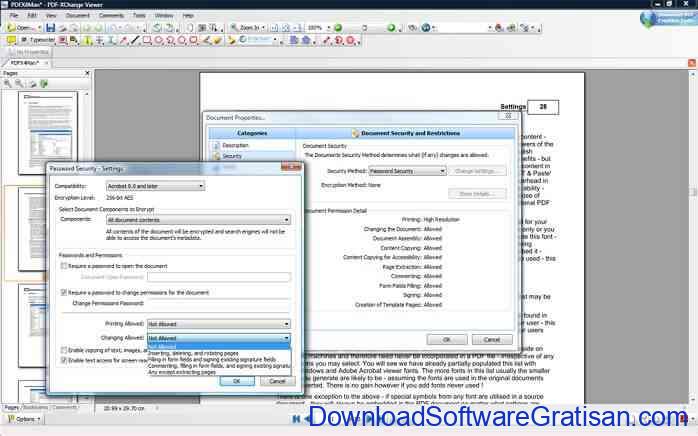Select the Oval drawing tool
The image size is (698, 436).
pos(158,41)
